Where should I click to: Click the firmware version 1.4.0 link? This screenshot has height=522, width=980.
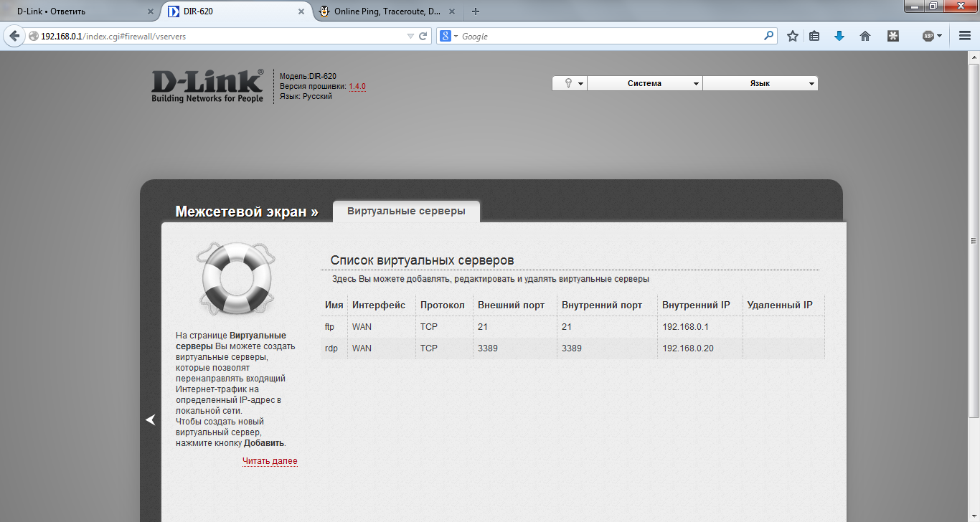[357, 86]
